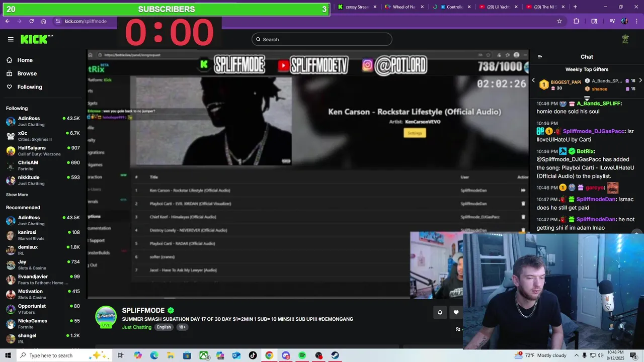
Task: Switch to Controller tab
Action: pos(452,7)
